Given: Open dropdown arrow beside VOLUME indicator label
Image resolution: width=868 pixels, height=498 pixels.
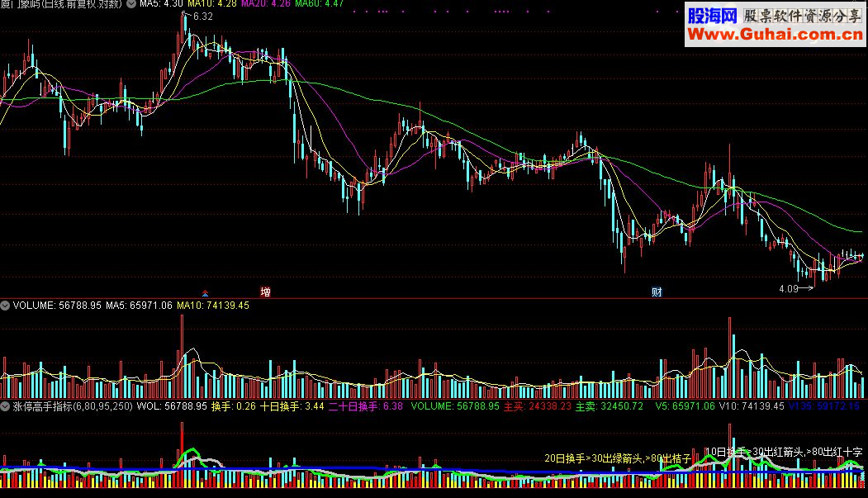Looking at the screenshot, I should click(5, 306).
